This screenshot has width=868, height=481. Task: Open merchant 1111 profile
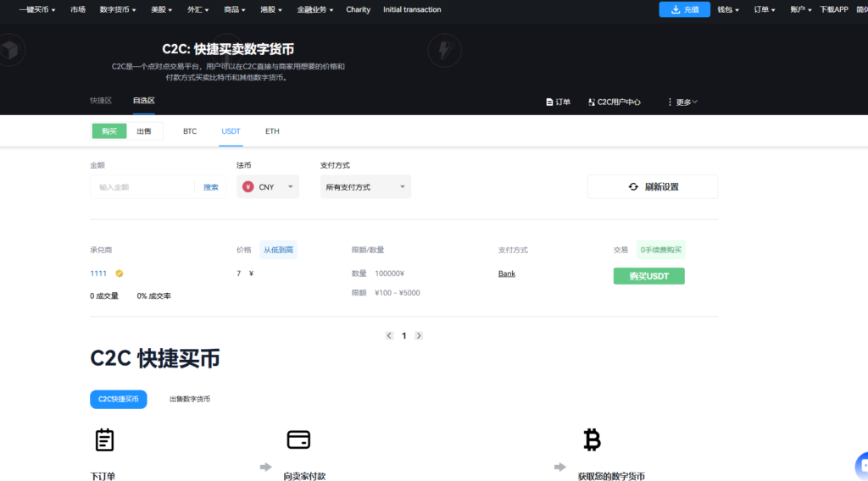pos(98,274)
